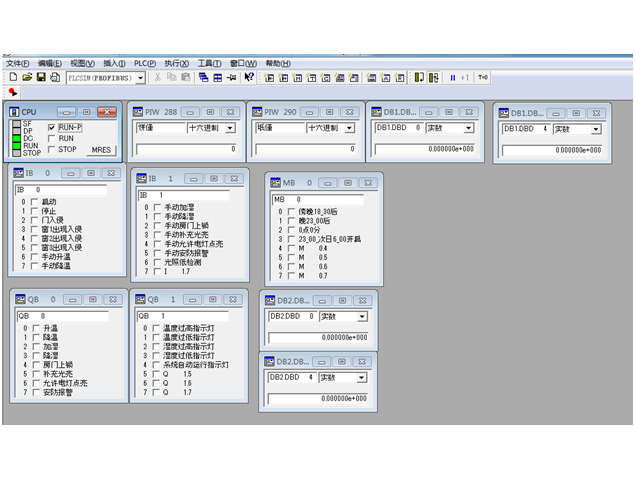635x489 pixels.
Task: Tick the RUN checkbox in the CPU window
Action: tap(51, 139)
